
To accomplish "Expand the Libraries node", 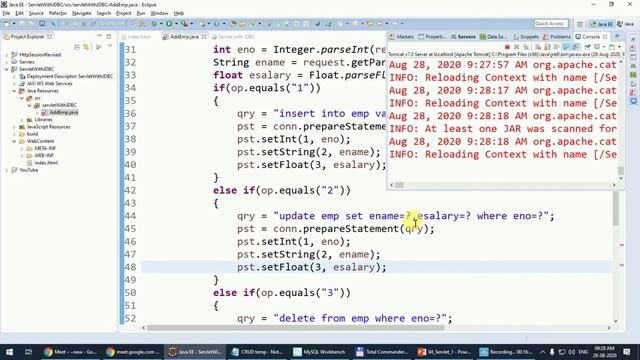I will pyautogui.click(x=22, y=120).
